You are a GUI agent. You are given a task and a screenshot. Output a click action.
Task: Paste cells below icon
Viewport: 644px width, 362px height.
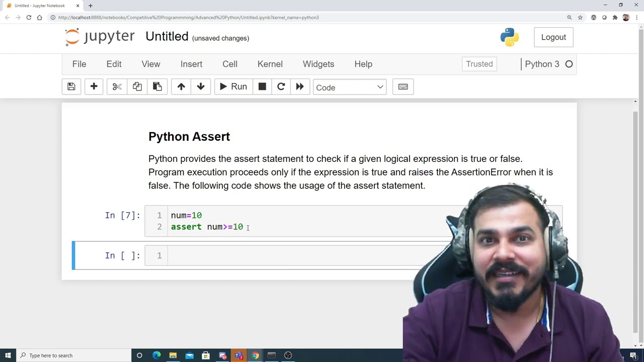[x=157, y=87]
